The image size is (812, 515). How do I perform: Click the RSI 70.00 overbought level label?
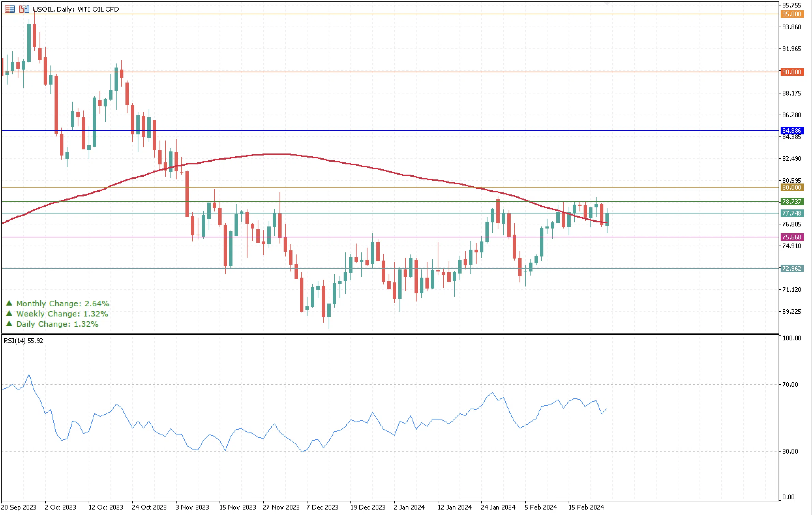(790, 384)
